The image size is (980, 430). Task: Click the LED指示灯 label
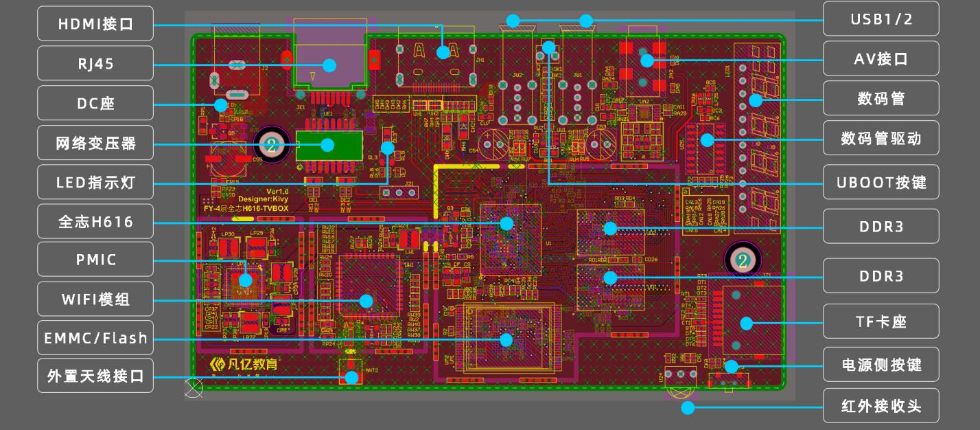click(x=95, y=183)
